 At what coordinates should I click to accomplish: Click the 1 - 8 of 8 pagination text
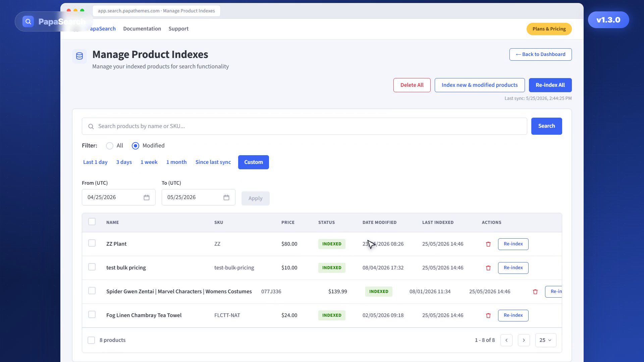pyautogui.click(x=485, y=340)
